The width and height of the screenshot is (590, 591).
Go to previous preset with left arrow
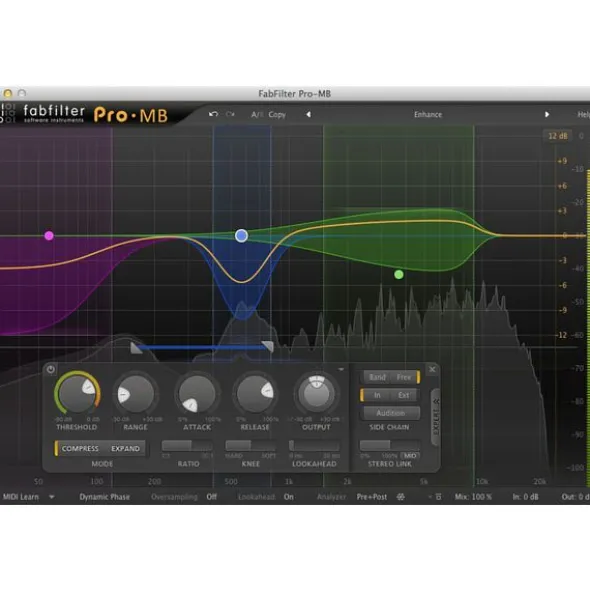click(308, 114)
